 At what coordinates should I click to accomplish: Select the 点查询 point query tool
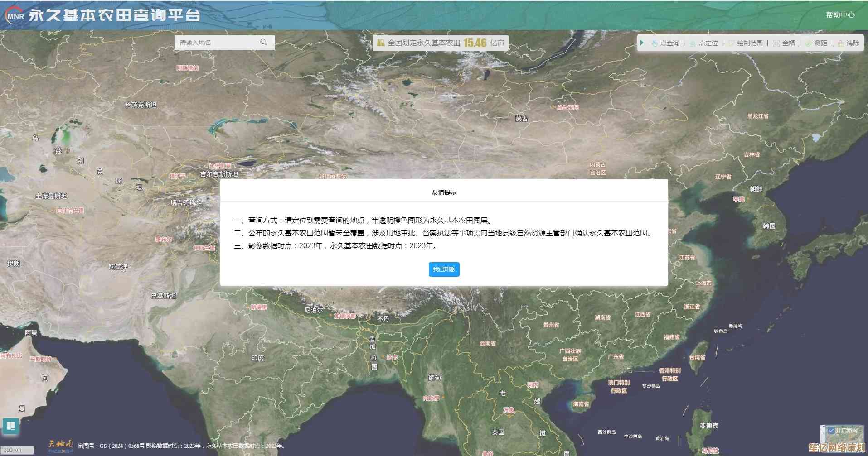pyautogui.click(x=665, y=43)
